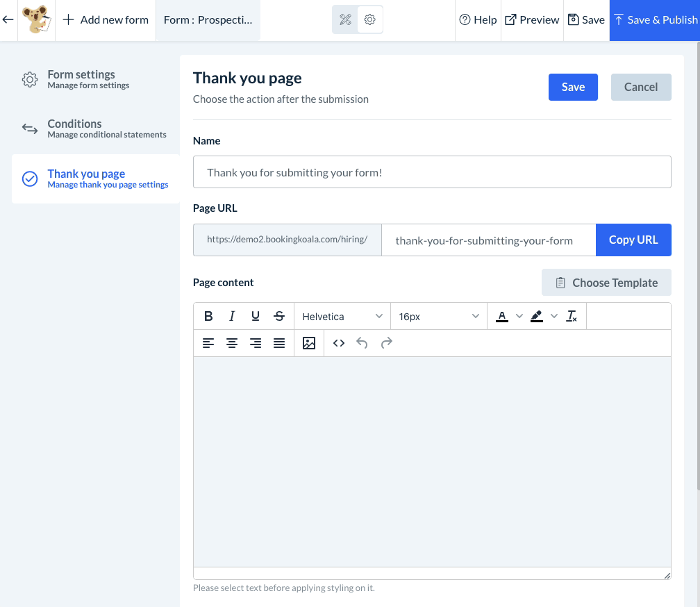Apply Italic formatting
This screenshot has width=700, height=607.
(232, 317)
